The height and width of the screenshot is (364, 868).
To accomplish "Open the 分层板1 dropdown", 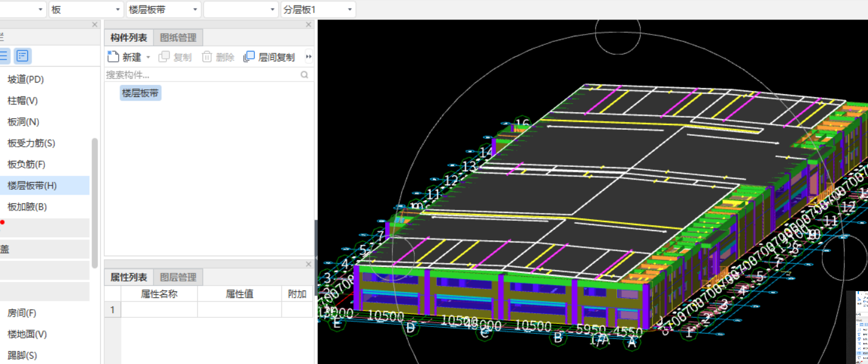I will click(x=318, y=10).
